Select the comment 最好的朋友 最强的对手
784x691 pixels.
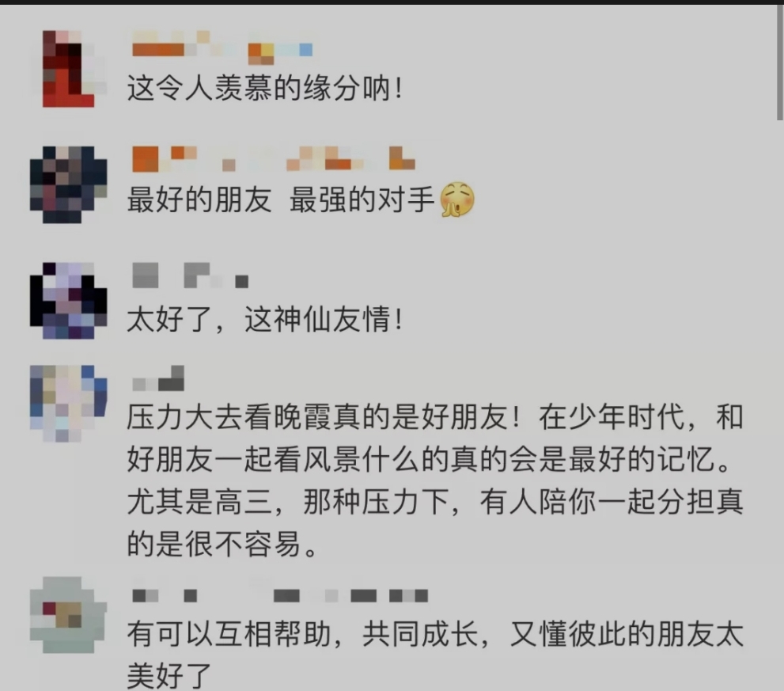[301, 199]
